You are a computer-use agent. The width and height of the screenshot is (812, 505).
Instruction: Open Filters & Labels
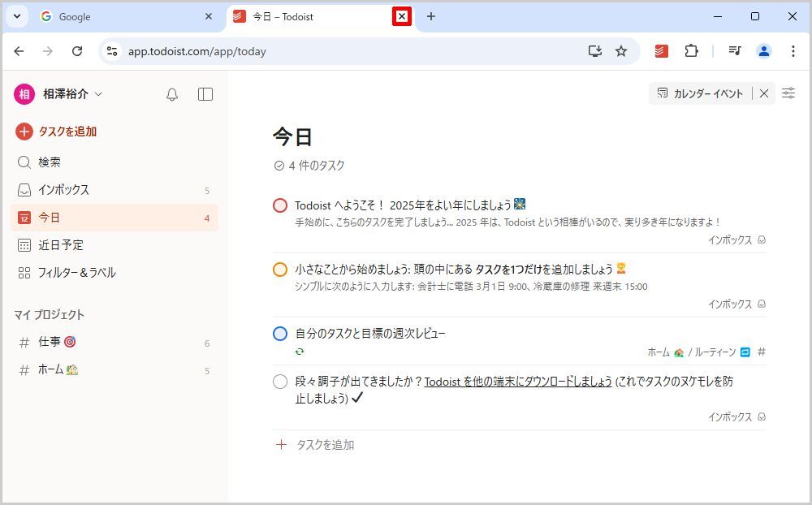click(x=114, y=273)
